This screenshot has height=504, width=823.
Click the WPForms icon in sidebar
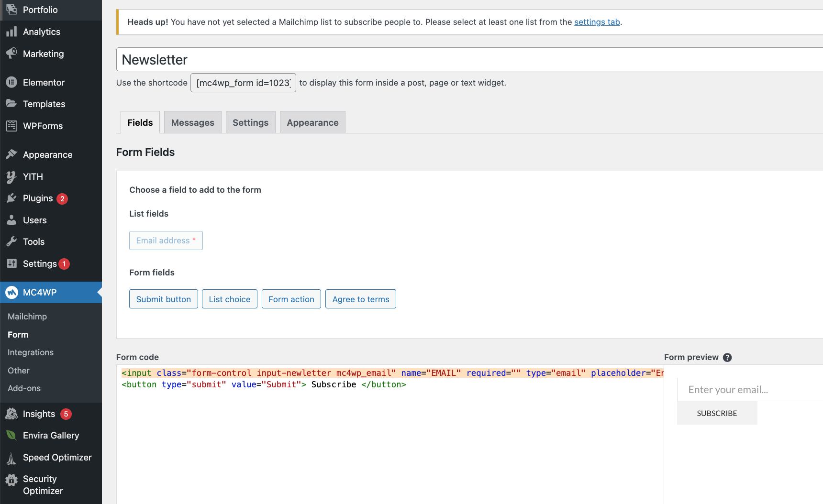[11, 126]
